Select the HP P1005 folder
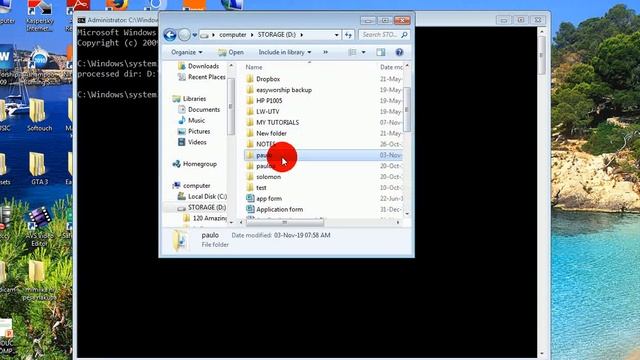The height and width of the screenshot is (360, 640). (264, 101)
